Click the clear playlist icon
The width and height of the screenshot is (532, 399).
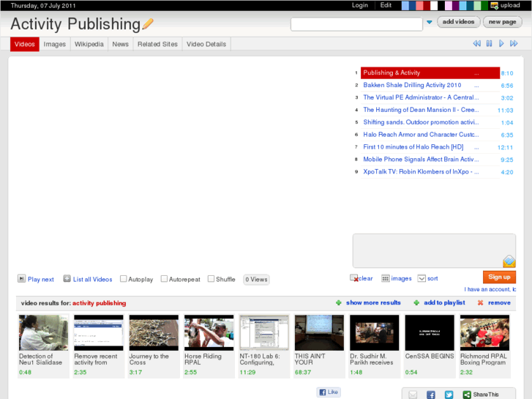(x=354, y=278)
